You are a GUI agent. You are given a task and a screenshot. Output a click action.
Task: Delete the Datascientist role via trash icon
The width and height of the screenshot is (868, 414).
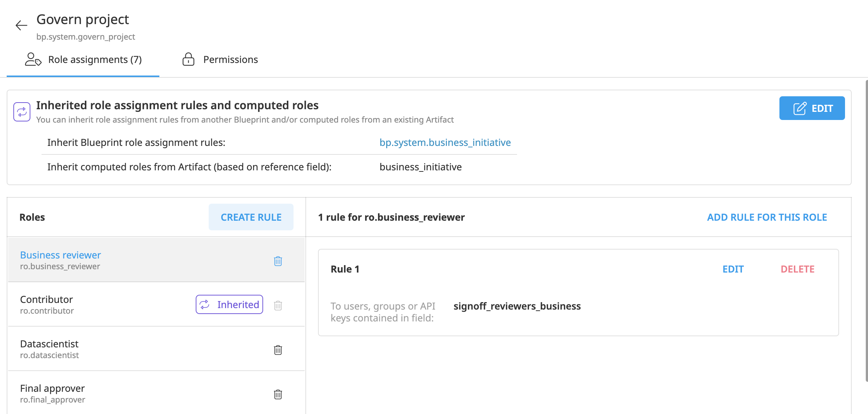[x=278, y=350]
